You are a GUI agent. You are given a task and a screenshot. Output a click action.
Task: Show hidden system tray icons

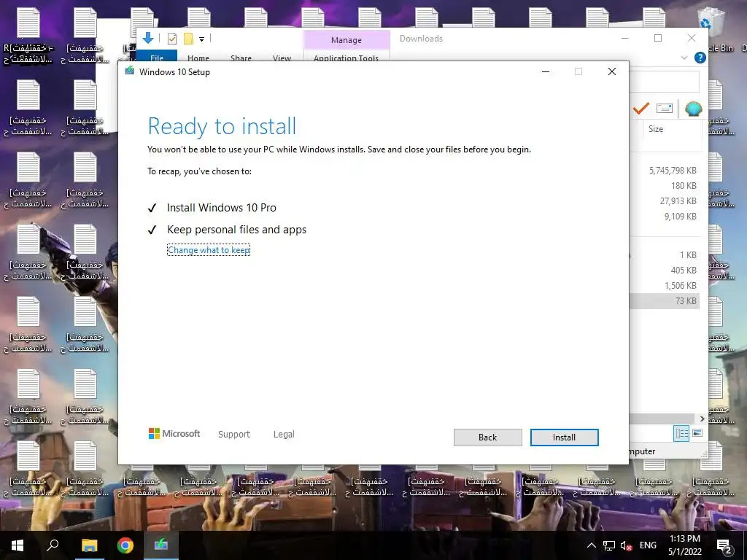click(x=591, y=545)
